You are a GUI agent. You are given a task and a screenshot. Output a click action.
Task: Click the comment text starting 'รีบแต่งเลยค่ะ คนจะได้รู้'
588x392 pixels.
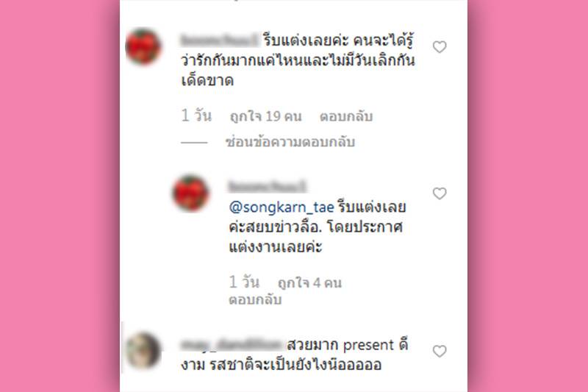298,60
